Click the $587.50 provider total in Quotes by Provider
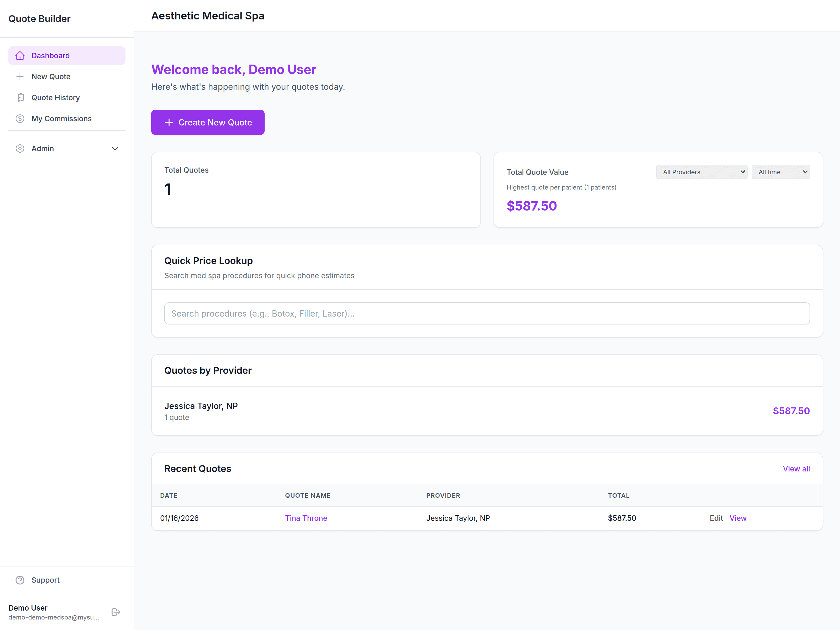 [791, 411]
